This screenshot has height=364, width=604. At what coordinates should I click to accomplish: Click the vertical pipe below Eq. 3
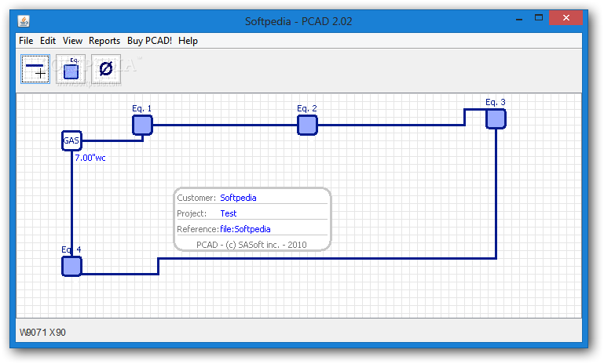pos(496,194)
